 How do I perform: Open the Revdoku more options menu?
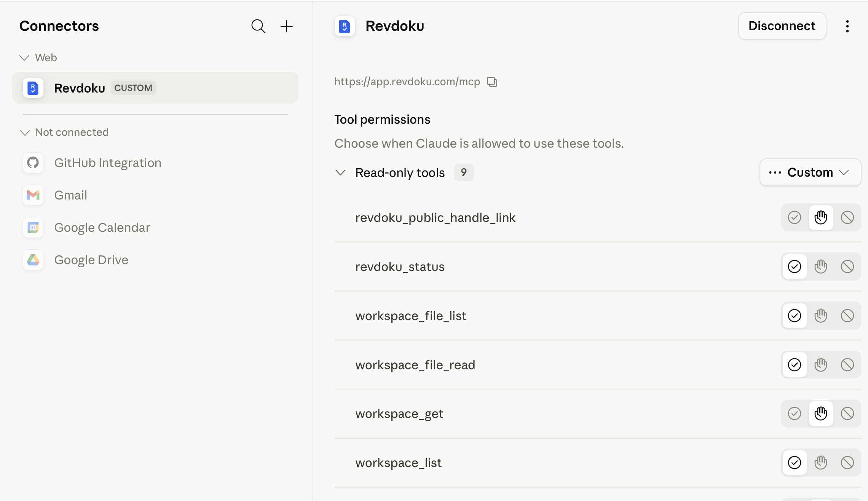point(847,26)
